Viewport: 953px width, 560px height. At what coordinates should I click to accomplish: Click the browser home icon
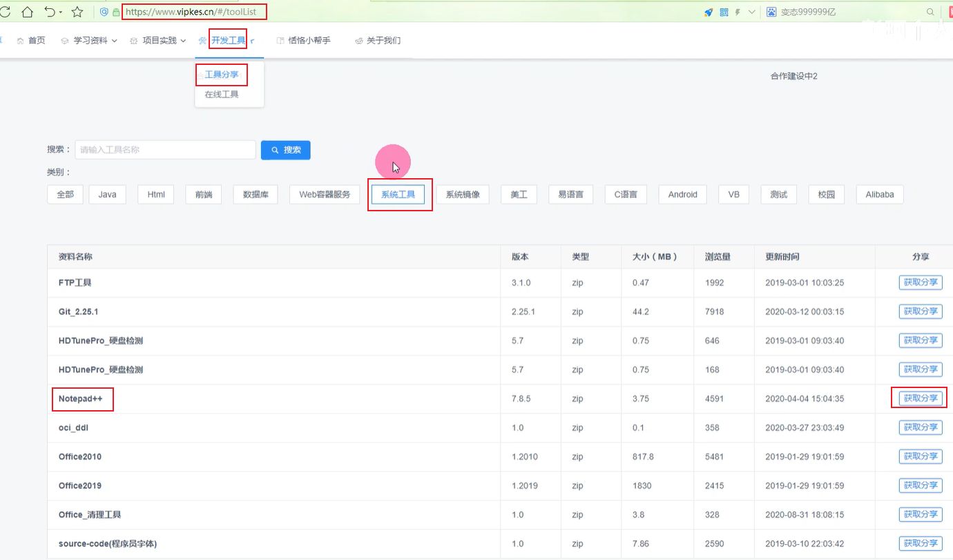pyautogui.click(x=28, y=12)
